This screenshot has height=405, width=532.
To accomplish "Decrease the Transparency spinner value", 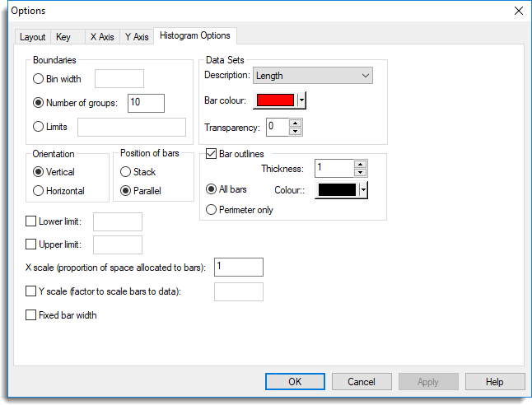I will (296, 131).
